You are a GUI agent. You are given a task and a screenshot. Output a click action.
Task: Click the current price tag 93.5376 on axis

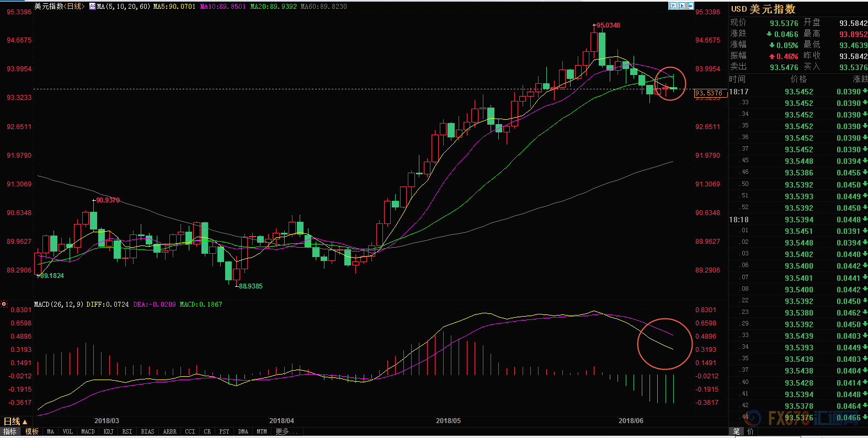(x=710, y=93)
